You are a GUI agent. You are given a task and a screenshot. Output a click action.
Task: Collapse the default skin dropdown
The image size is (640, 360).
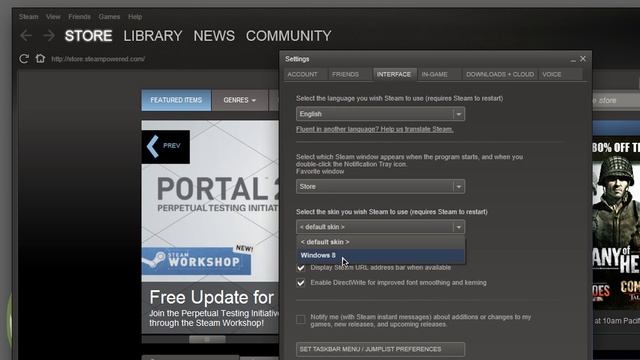pos(380,227)
